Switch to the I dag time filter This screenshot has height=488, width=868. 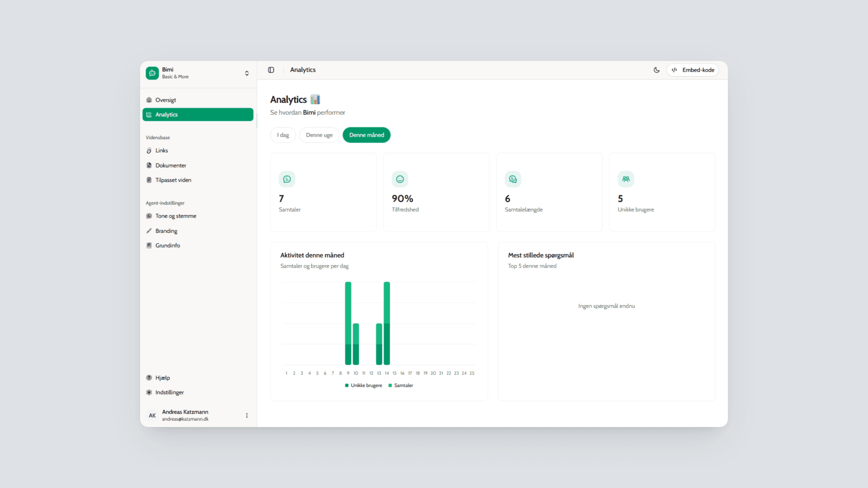tap(283, 135)
